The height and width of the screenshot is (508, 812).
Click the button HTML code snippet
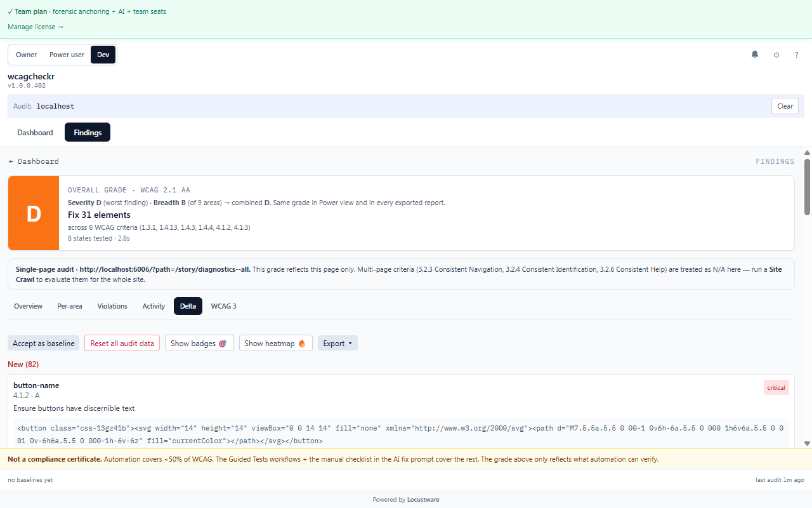pyautogui.click(x=401, y=434)
